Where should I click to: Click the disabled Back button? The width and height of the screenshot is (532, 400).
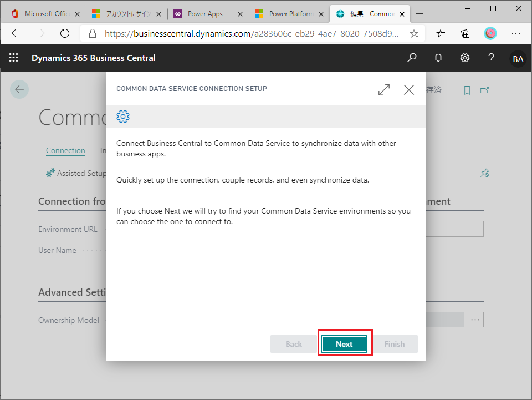[x=294, y=344]
